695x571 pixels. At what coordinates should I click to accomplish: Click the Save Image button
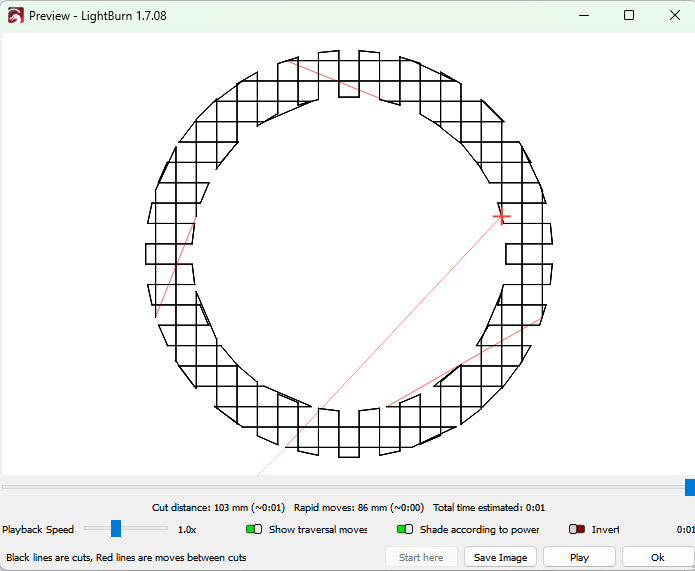tap(500, 557)
